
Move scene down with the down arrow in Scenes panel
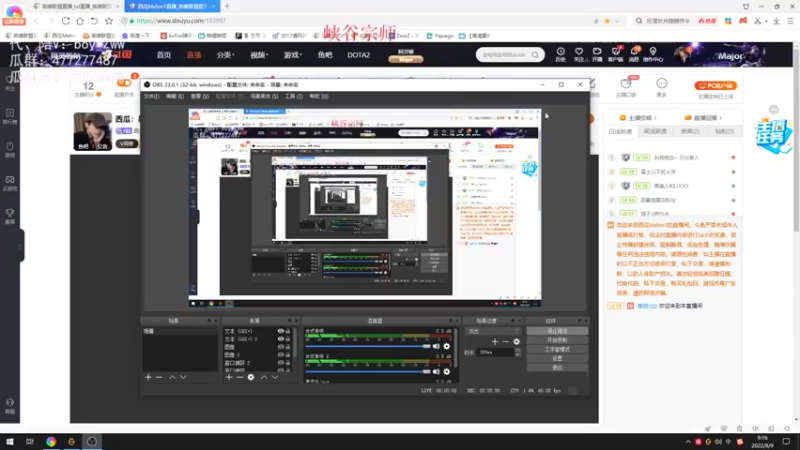pos(183,377)
